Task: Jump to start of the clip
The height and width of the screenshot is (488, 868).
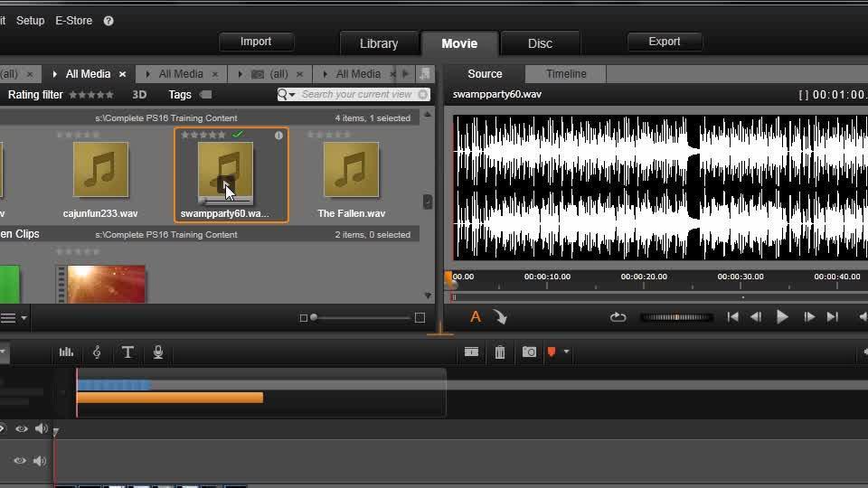Action: click(x=733, y=317)
